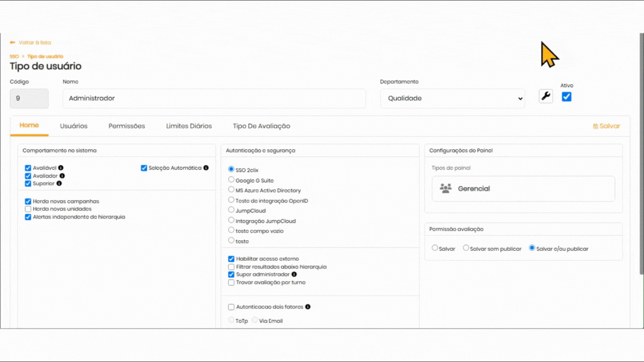Click the info icon next to Avaliador
Viewport: 644px width, 362px height.
62,176
